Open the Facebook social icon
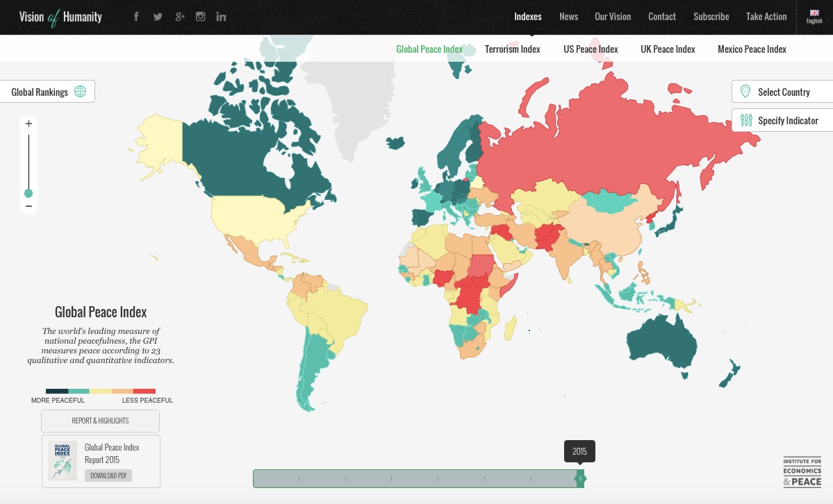 [136, 17]
